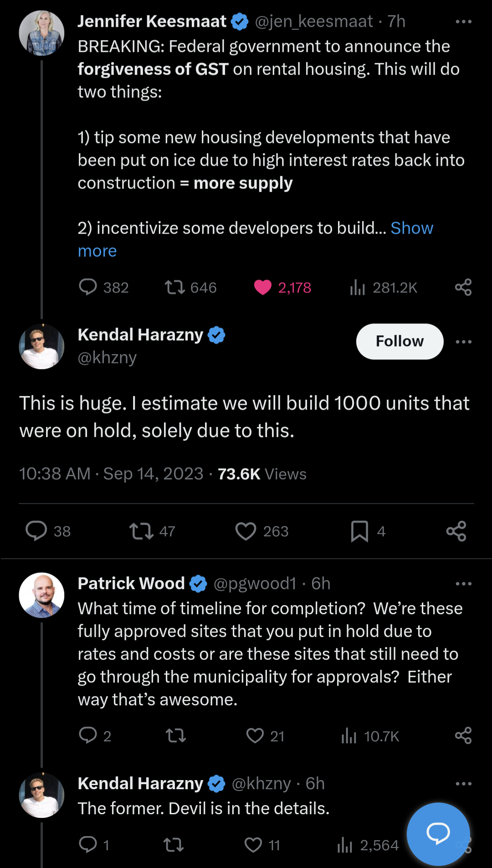Screen dimensions: 492x868
Task: Open Jennifer Keesmaat's profile photo
Action: click(x=41, y=33)
